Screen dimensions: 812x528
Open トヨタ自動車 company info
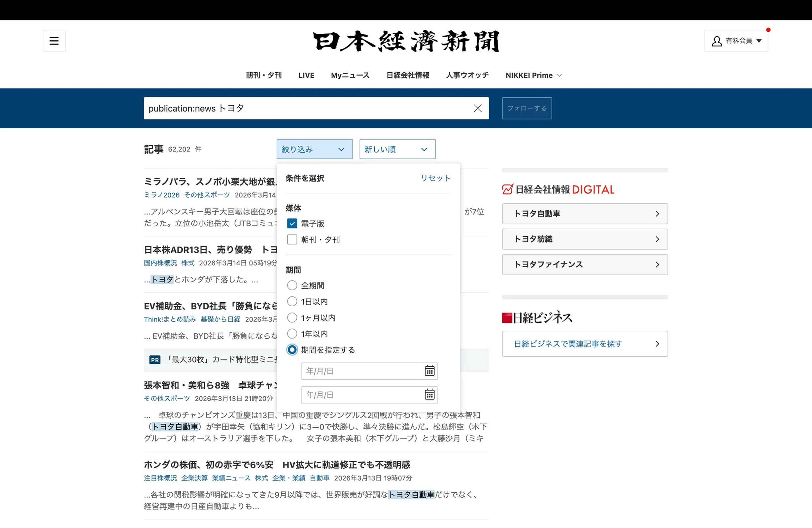[585, 214]
